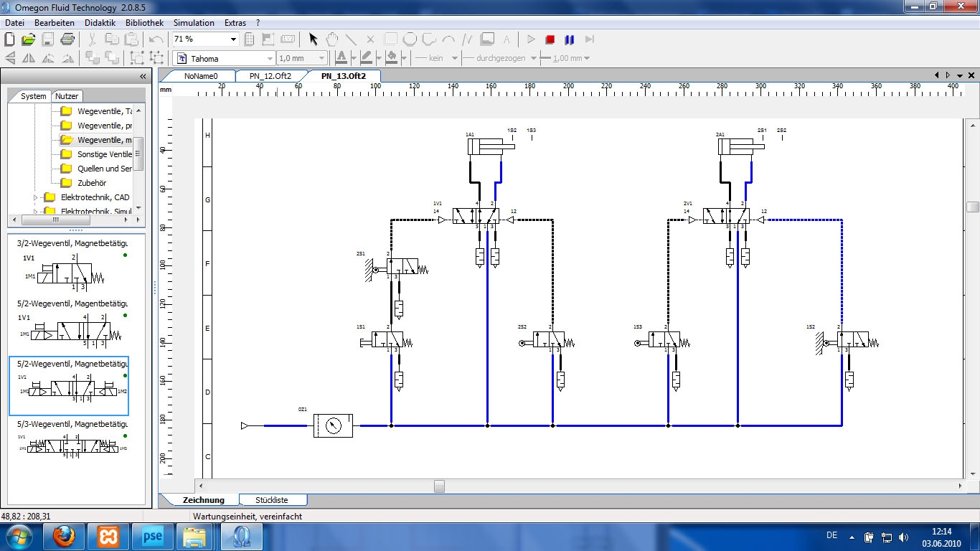This screenshot has height=551, width=980.
Task: Stop the simulation using the red square icon
Action: point(549,39)
